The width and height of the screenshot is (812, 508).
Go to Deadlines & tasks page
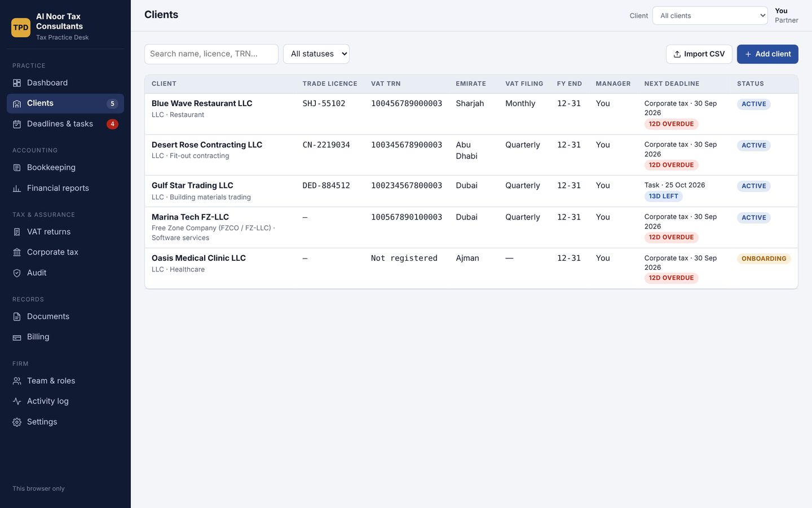pyautogui.click(x=65, y=124)
